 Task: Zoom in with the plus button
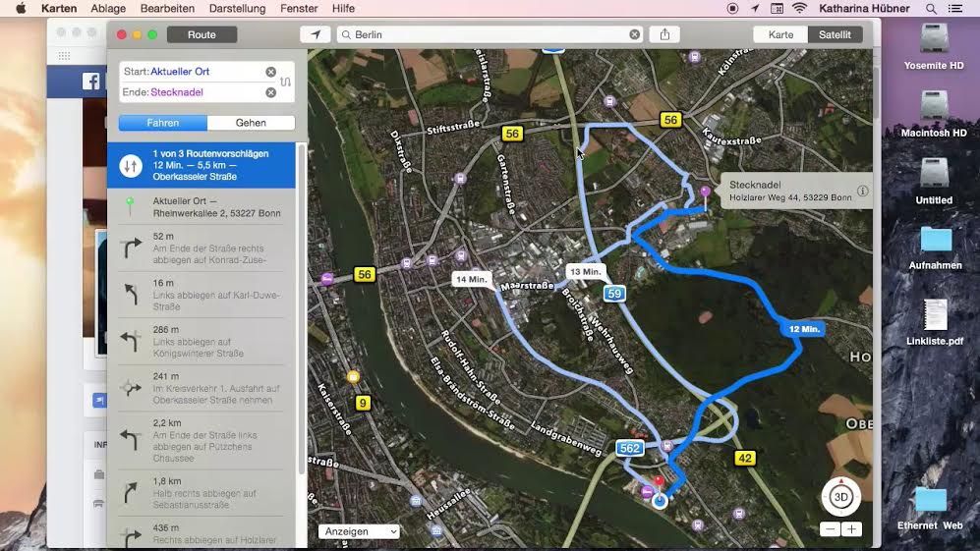click(x=851, y=529)
